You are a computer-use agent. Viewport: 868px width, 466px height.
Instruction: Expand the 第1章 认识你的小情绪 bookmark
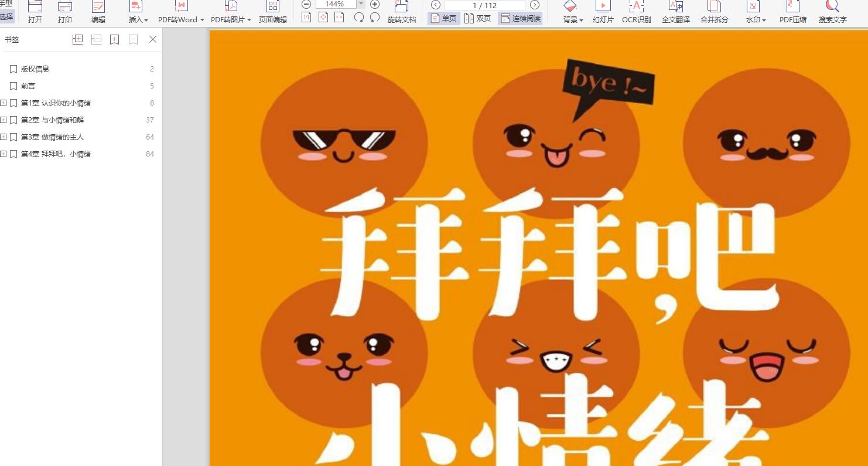(x=4, y=103)
